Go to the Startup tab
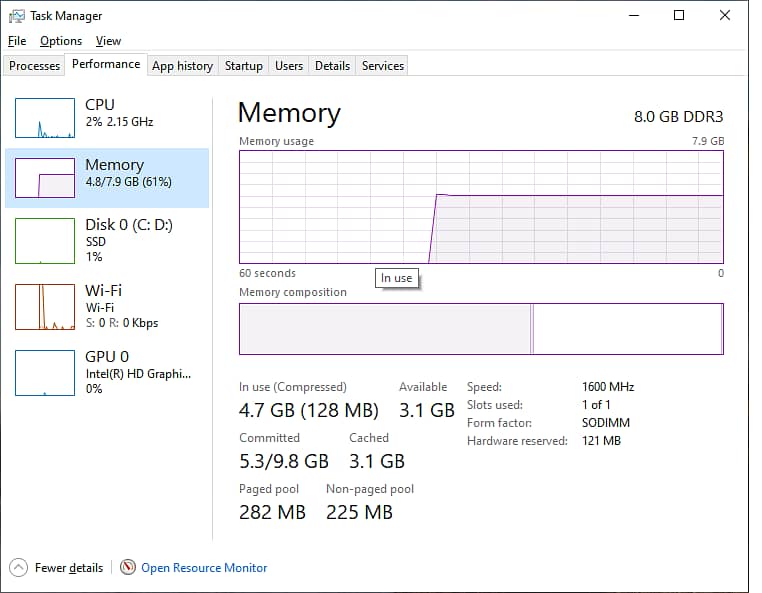The width and height of the screenshot is (762, 593). coord(244,66)
